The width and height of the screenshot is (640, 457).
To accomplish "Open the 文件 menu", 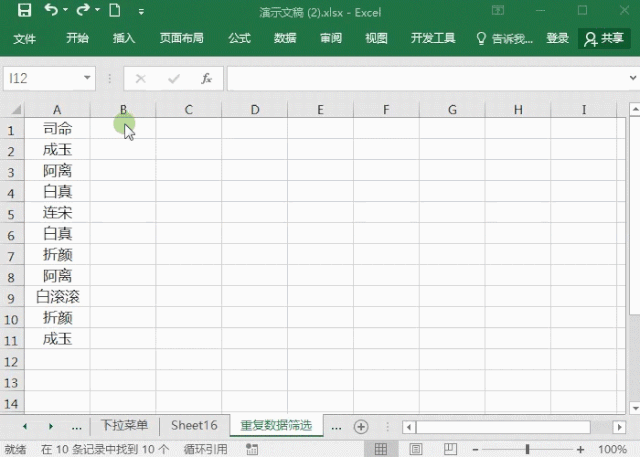I will (x=24, y=39).
